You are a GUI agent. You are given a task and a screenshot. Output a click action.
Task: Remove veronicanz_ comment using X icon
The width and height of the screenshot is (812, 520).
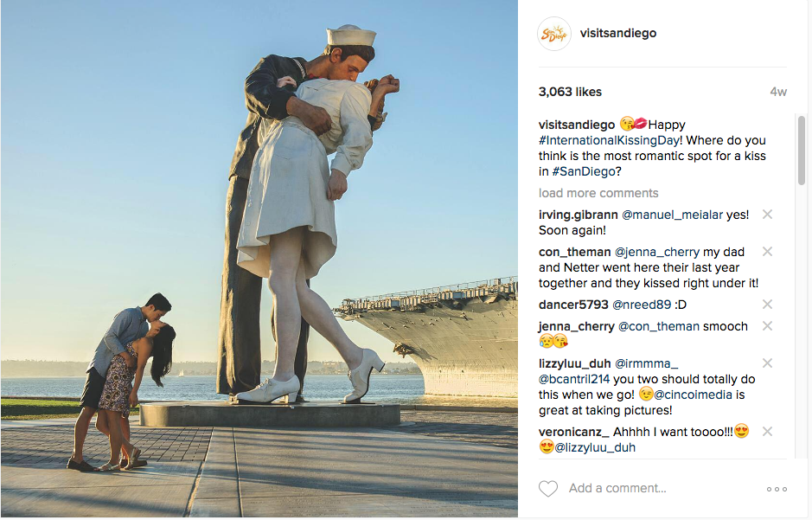point(767,432)
